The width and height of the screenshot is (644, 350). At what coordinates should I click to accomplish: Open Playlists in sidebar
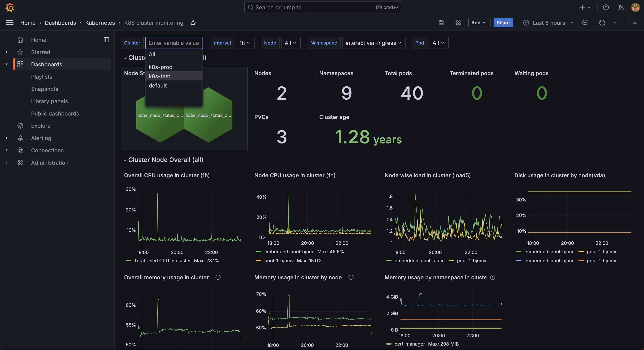click(x=41, y=77)
